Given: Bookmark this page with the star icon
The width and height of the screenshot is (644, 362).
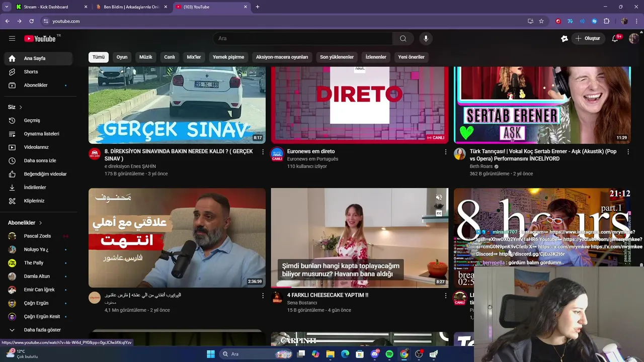Looking at the screenshot, I should [x=541, y=21].
